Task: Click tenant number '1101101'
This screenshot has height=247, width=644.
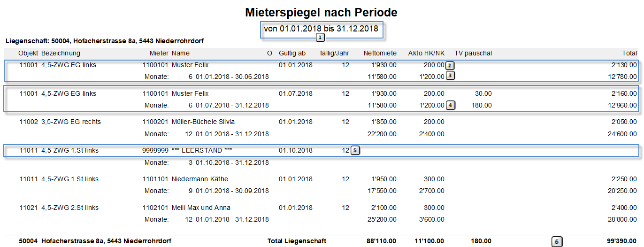Action: [155, 179]
